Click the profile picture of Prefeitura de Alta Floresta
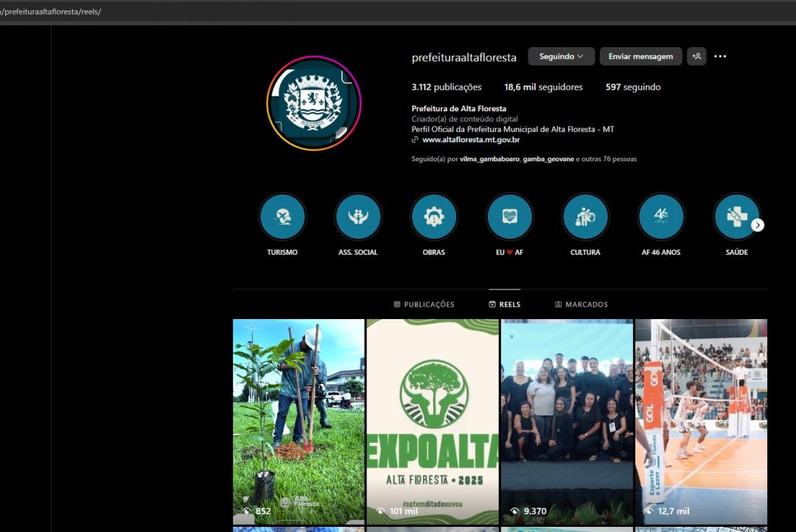 (314, 103)
